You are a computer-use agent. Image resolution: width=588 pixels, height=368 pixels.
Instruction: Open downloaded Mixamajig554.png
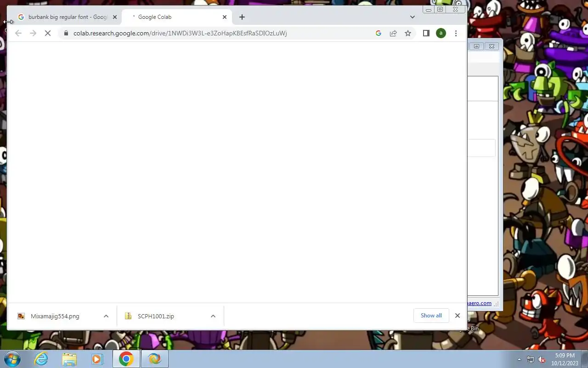point(55,316)
